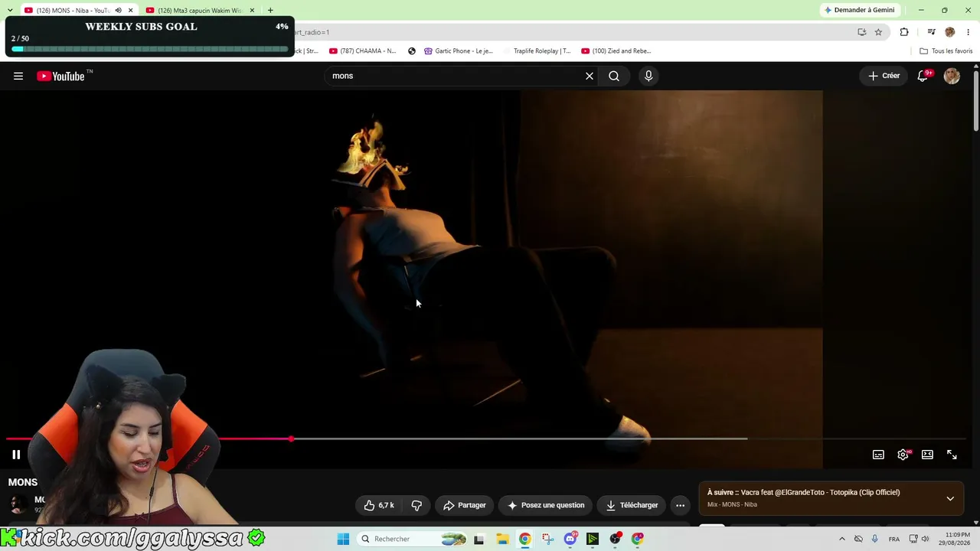Click the taskbar microphone tray icon

tap(874, 539)
